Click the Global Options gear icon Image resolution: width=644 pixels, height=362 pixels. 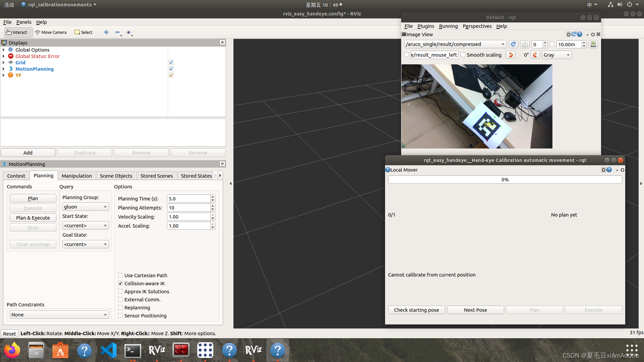(11, 50)
